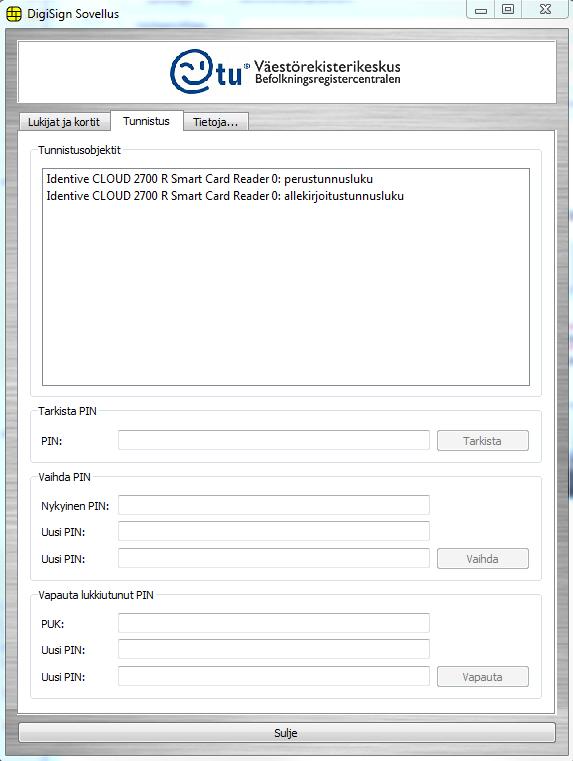The image size is (573, 761).
Task: Click the Väestörekisterikeskus smiley logo
Action: [191, 72]
